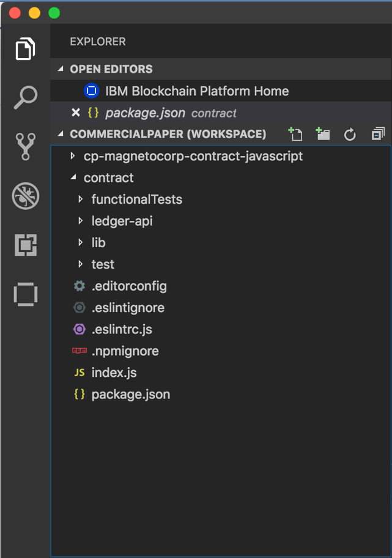Screen dimensions: 392x558
Task: Click the purple ESLint icon of .eslintrc.js
Action: tap(80, 329)
